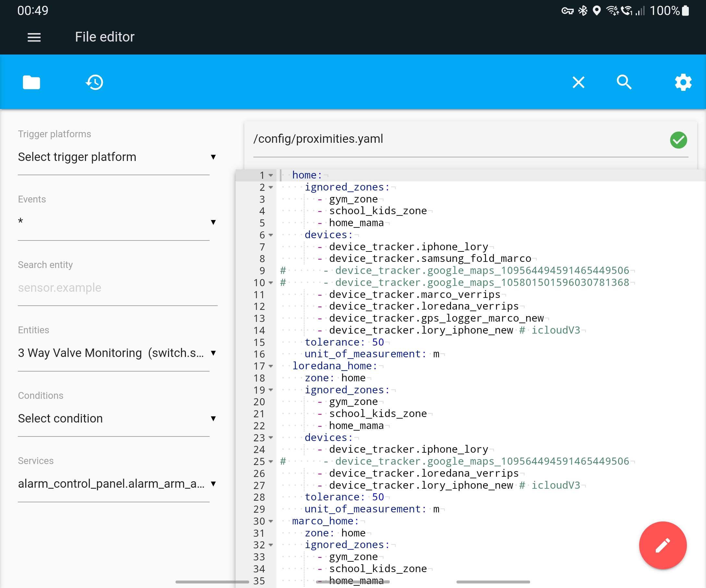Image resolution: width=706 pixels, height=588 pixels.
Task: Collapse the fold at line 2 ignored_zones
Action: (x=271, y=188)
